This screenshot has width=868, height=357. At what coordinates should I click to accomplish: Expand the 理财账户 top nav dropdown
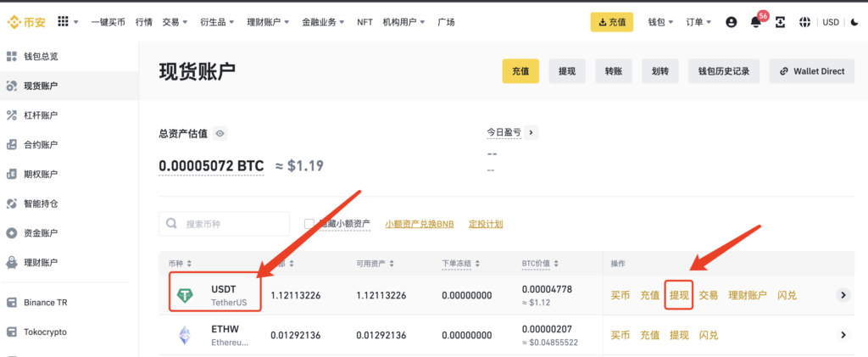269,22
